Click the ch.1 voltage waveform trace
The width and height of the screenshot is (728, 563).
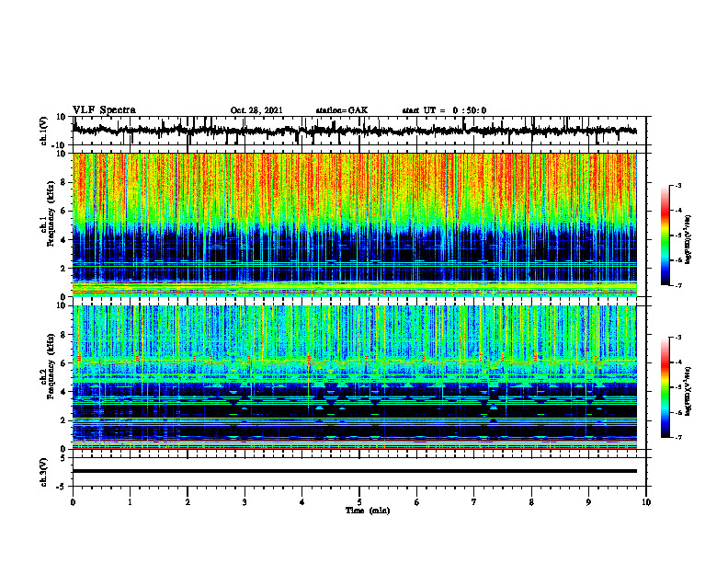coord(355,131)
